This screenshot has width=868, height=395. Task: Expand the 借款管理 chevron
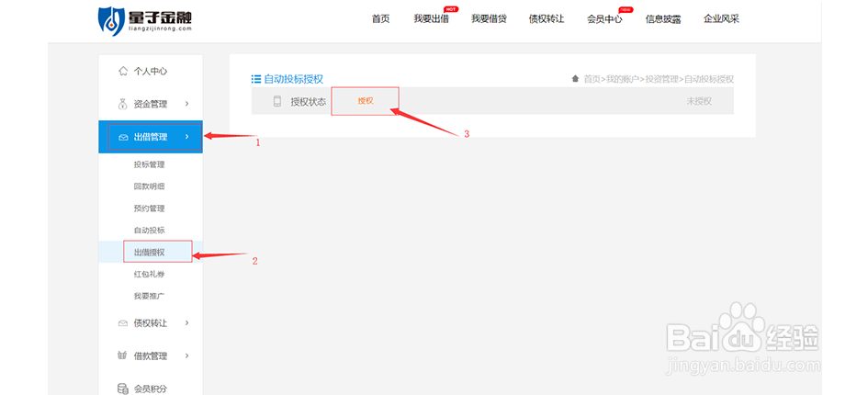(187, 355)
